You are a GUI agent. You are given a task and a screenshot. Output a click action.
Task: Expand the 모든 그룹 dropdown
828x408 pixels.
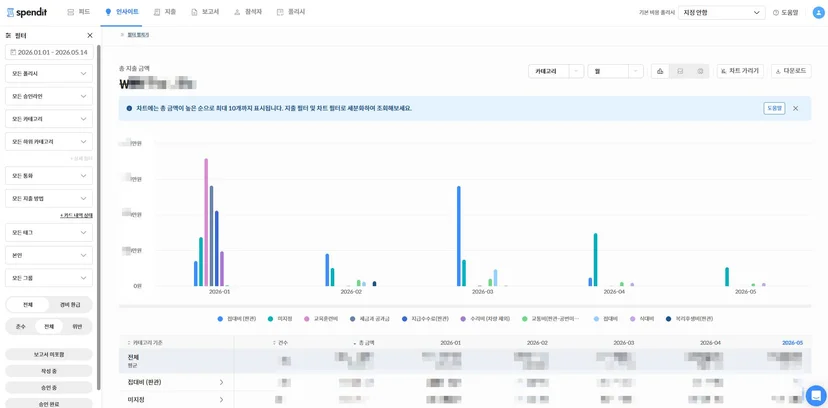tap(49, 278)
